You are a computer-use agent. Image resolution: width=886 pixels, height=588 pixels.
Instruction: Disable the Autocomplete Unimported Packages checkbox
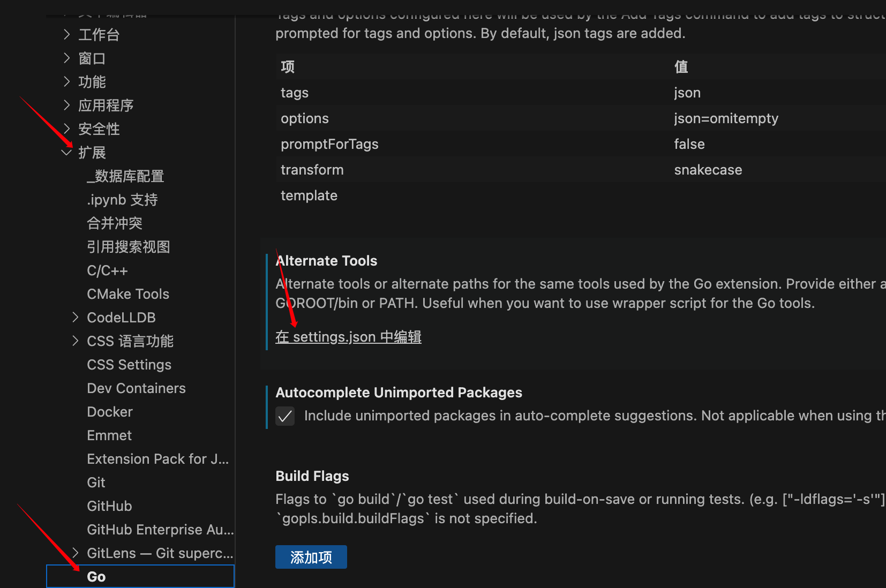click(285, 416)
